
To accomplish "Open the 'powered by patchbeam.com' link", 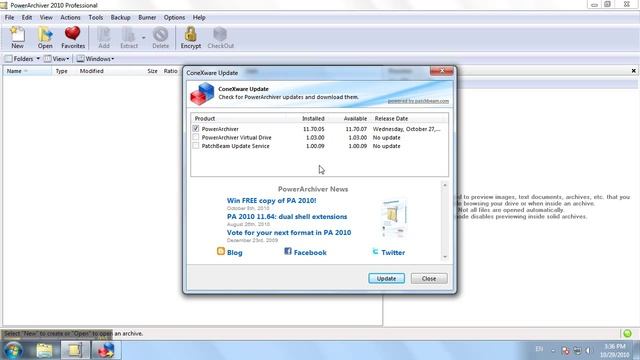I will (418, 101).
